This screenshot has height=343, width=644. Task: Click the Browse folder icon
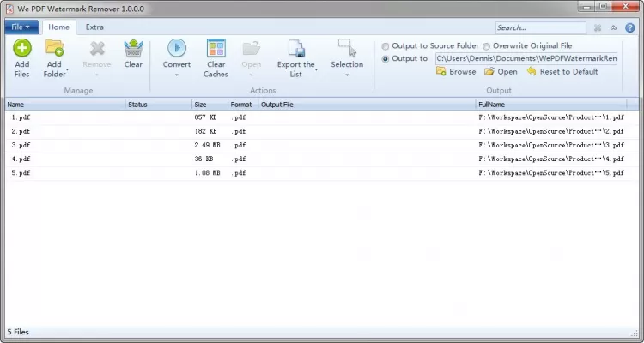click(441, 72)
